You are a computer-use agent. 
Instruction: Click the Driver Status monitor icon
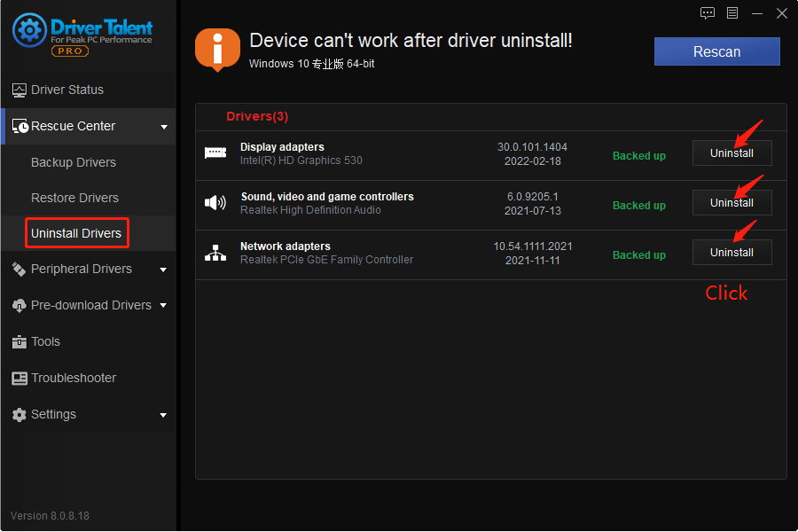(19, 90)
